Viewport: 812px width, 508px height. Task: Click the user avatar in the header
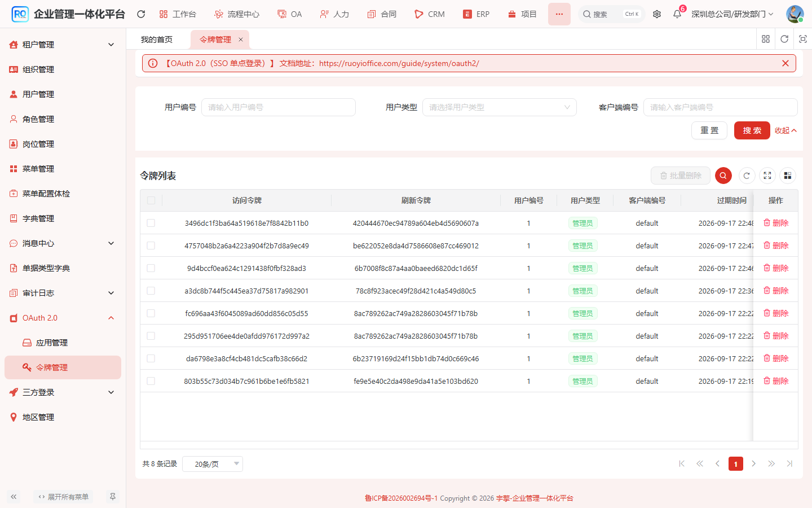point(795,14)
